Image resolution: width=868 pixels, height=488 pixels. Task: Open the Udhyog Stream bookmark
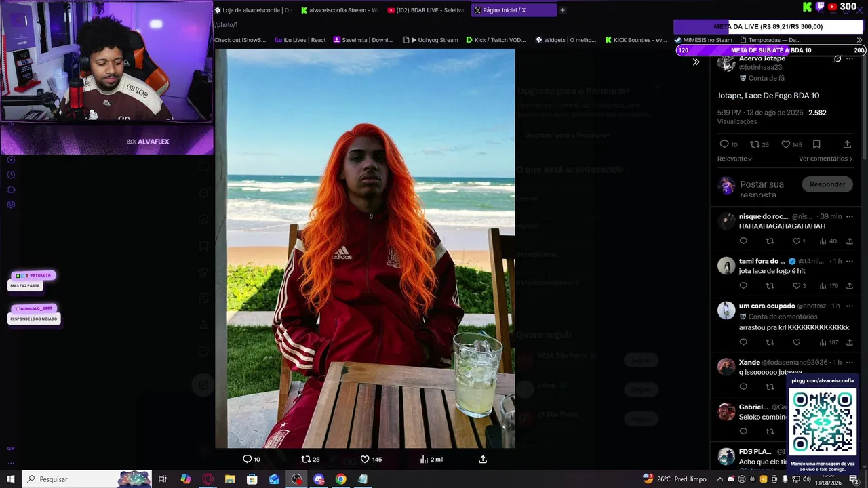coord(430,40)
